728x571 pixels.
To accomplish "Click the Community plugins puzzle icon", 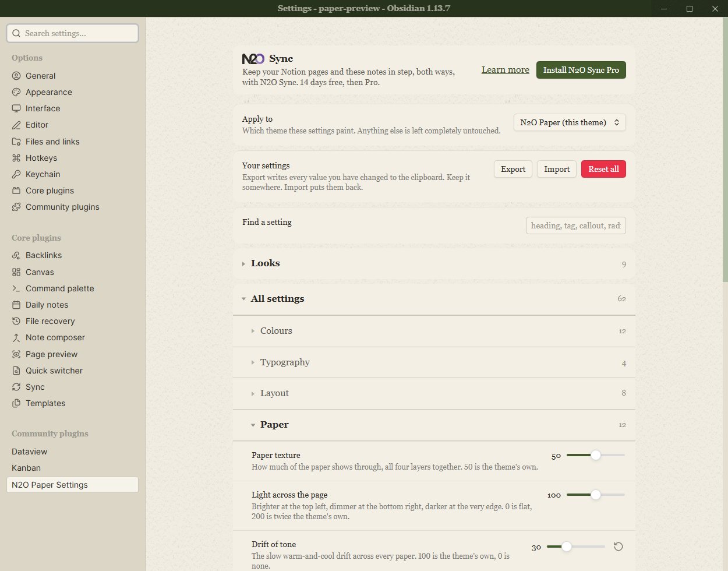I will (16, 207).
